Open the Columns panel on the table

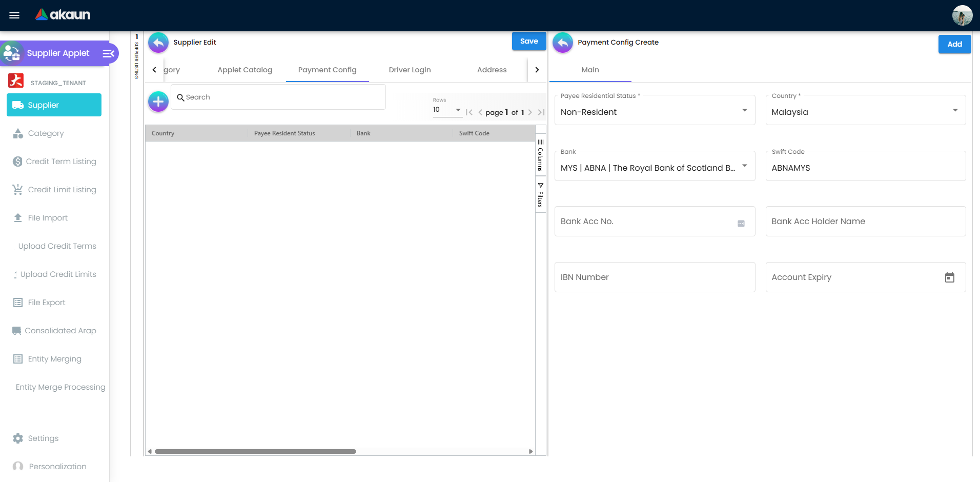click(x=540, y=157)
